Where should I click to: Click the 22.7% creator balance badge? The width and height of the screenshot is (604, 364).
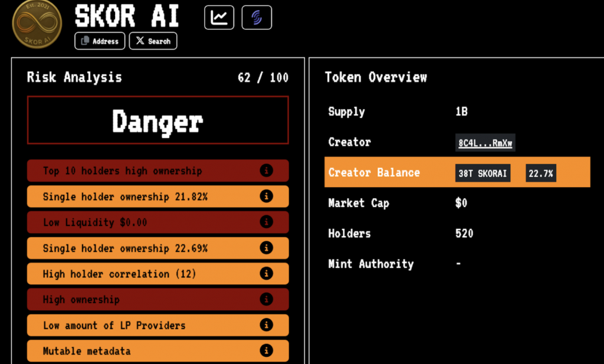[x=541, y=173]
